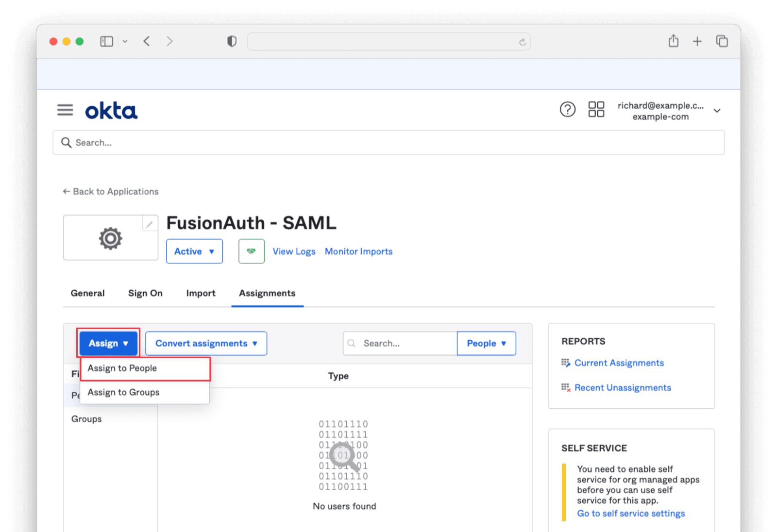Click the magnifier icon in the top search bar
Viewport: 777px width, 532px height.
point(66,142)
